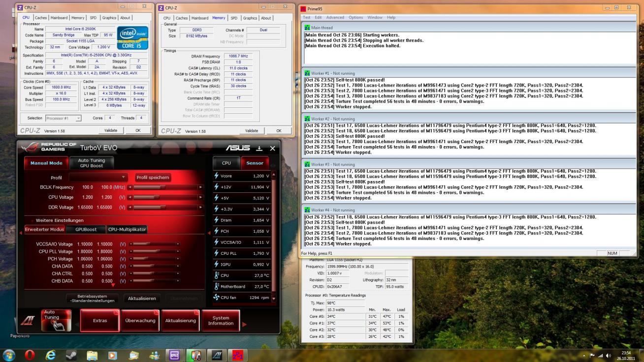Click OK in right CPU-Z window
The image size is (644, 362).
coord(279,131)
